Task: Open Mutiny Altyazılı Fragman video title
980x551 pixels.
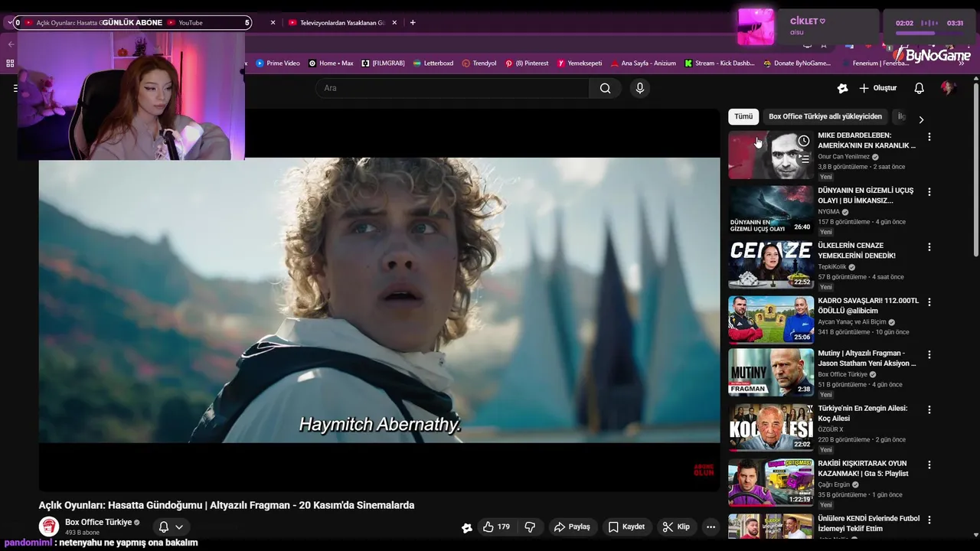Action: click(x=867, y=358)
